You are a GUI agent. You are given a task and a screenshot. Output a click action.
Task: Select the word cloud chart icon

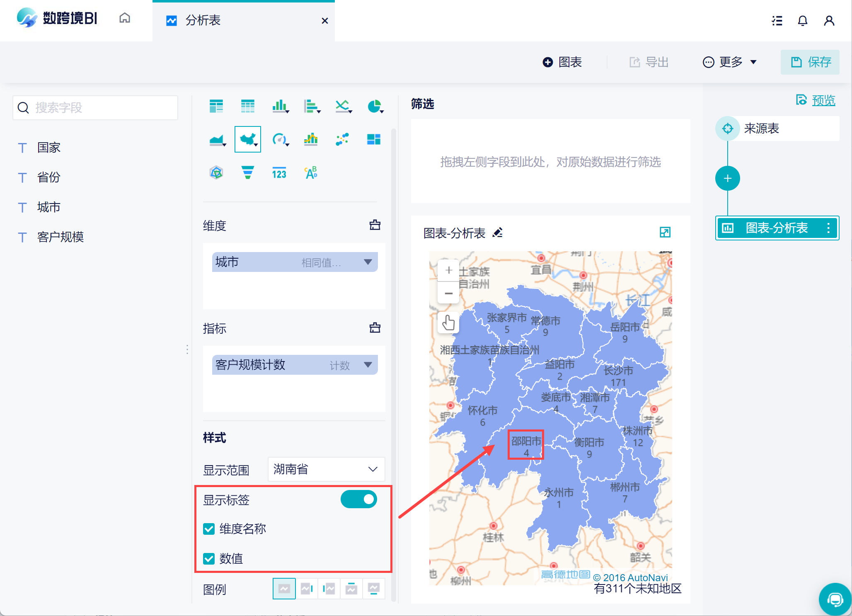pos(311,172)
